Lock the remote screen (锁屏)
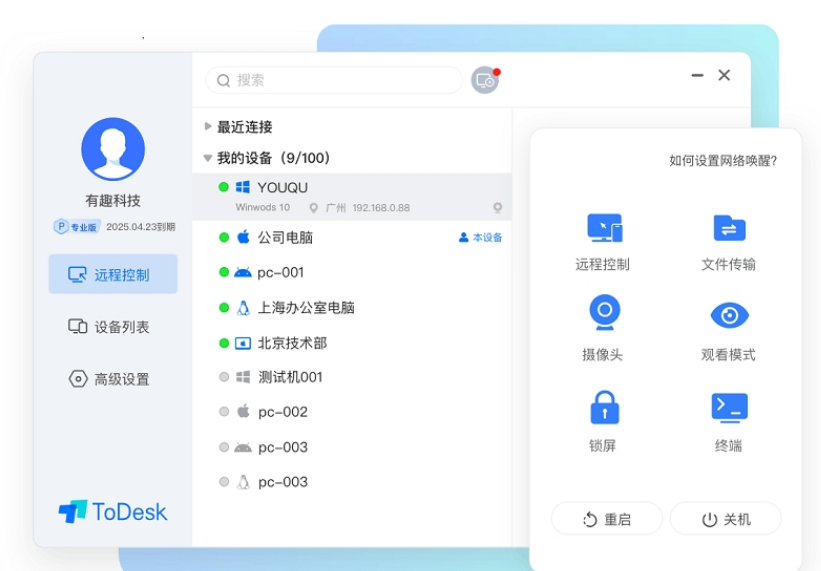821x571 pixels. (x=604, y=407)
